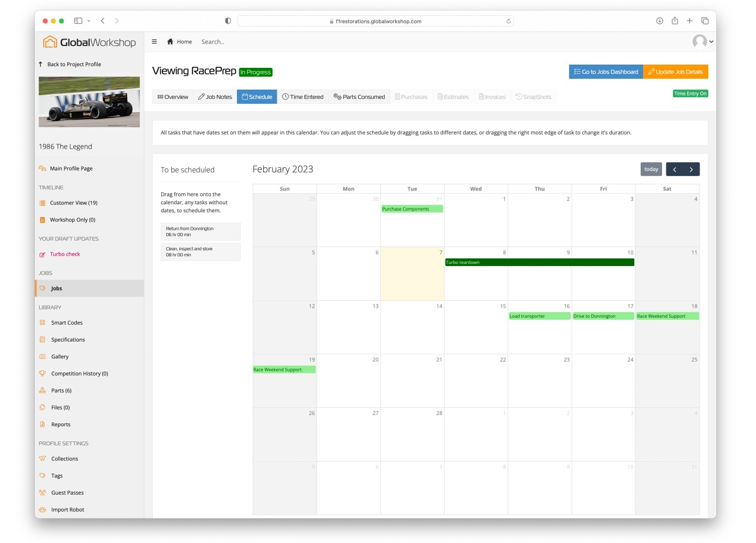Switch to the Parts Consumed tab

point(359,97)
